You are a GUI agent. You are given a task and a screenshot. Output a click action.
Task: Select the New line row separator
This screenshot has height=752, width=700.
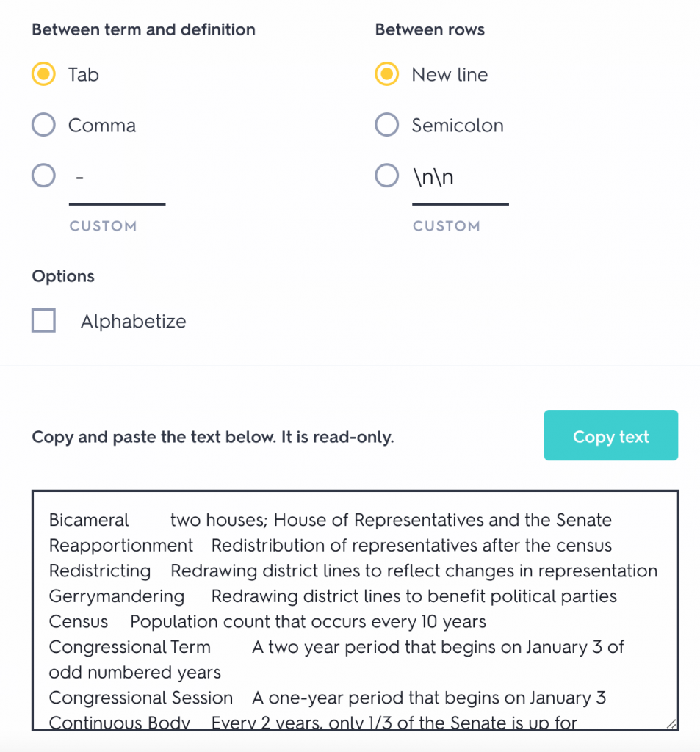(386, 73)
